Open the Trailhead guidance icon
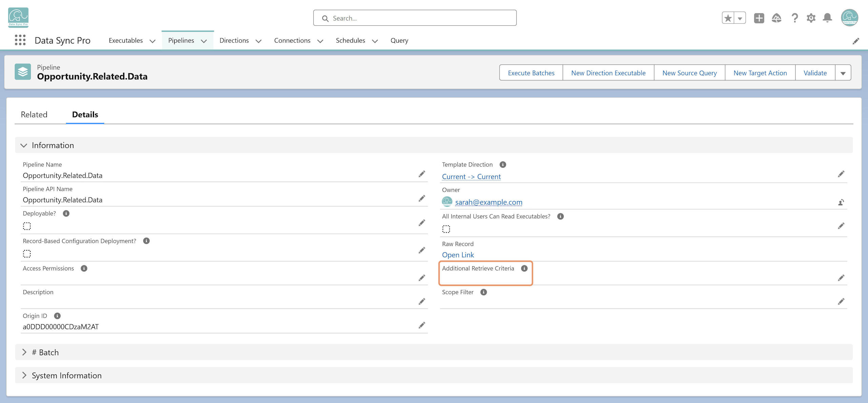The image size is (868, 403). 776,18
